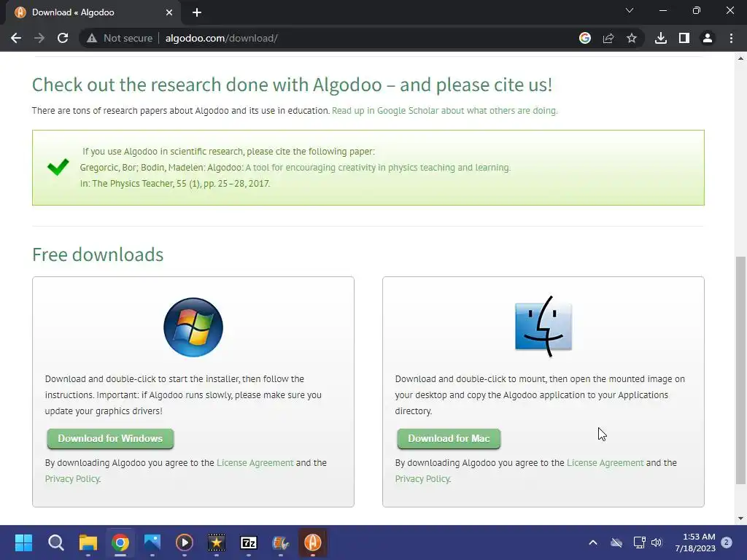Screen dimensions: 747x560
Task: Open License Agreement in Windows box
Action: (x=255, y=463)
